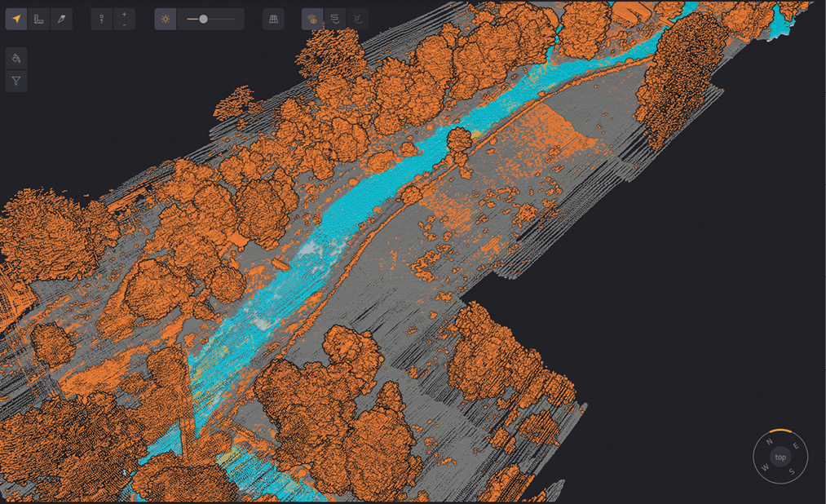Click E on the compass widget
The image size is (826, 504).
click(x=797, y=446)
